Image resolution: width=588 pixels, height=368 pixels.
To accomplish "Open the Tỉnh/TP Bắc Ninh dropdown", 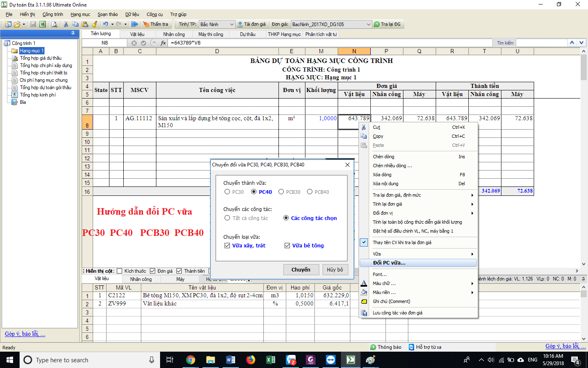I will pos(231,24).
